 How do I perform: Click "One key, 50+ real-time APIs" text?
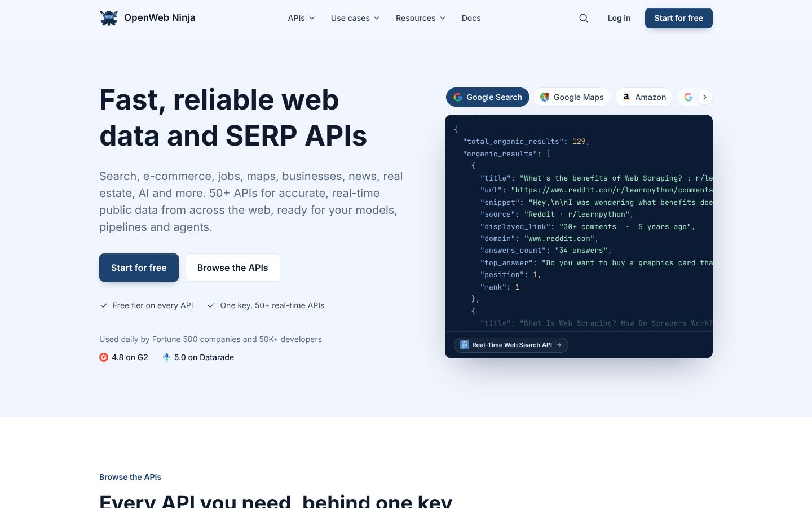(x=272, y=305)
